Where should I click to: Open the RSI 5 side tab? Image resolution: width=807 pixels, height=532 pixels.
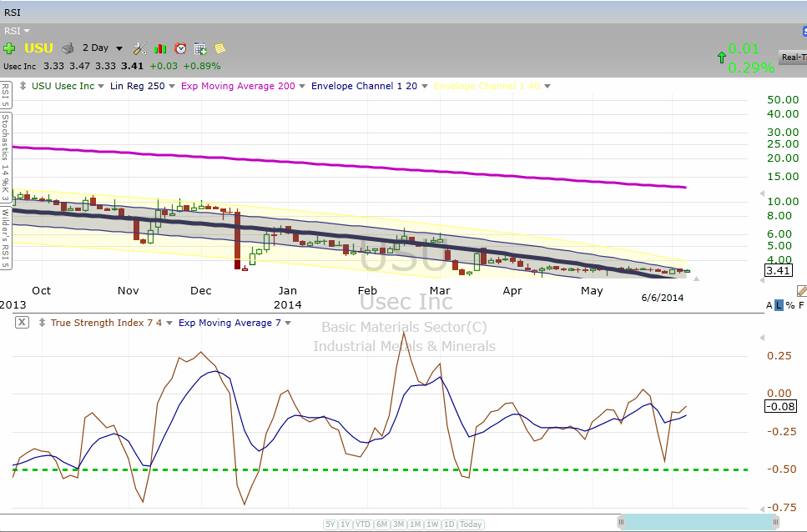tap(5, 95)
